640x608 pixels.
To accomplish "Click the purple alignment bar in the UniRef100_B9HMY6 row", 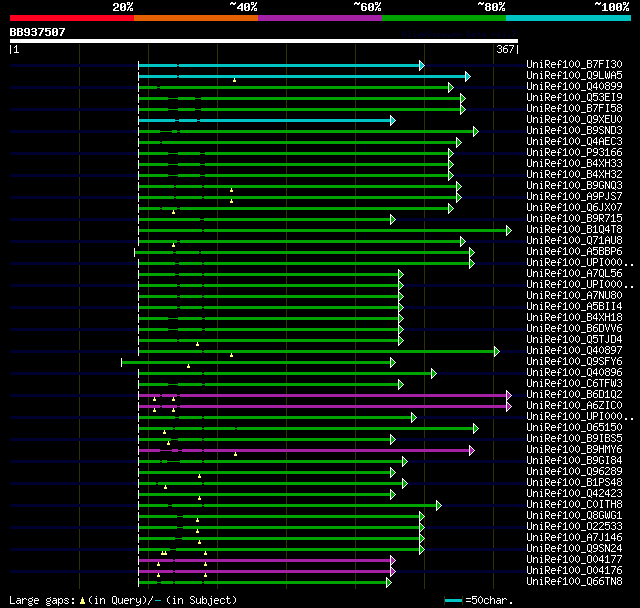I will click(x=306, y=450).
